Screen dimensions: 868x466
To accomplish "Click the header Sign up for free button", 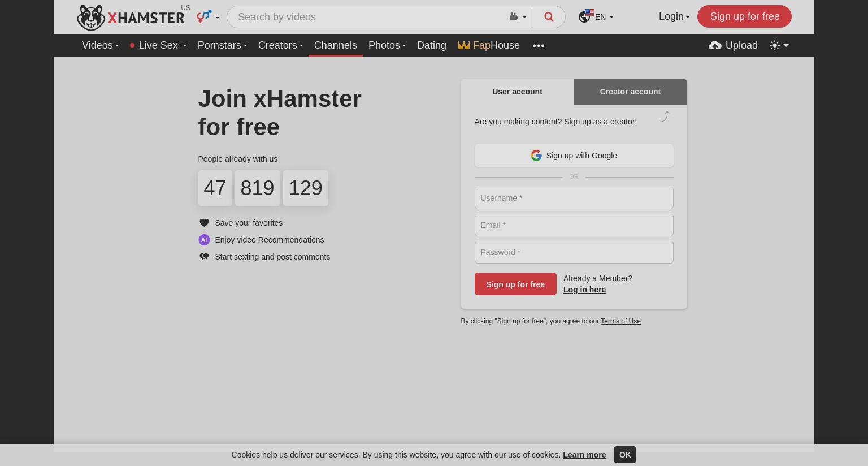I will coord(744,16).
